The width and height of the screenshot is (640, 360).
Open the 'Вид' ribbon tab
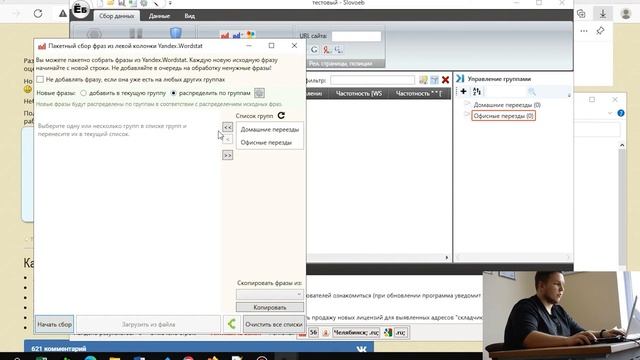[189, 16]
